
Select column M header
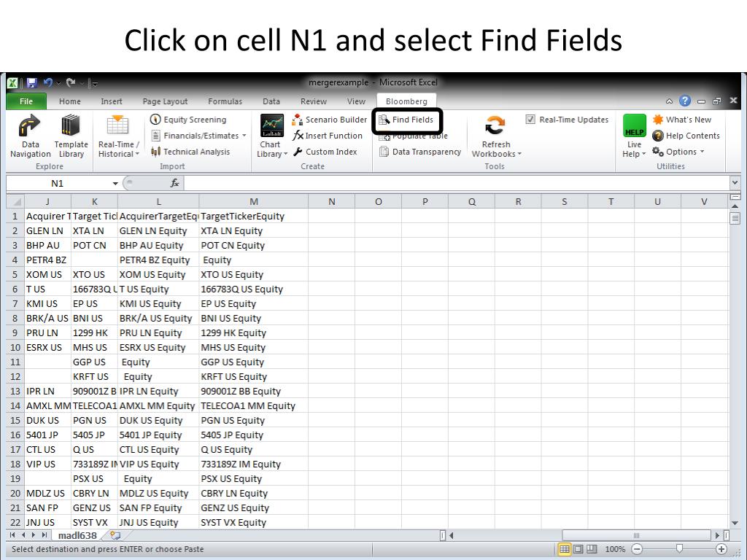254,201
